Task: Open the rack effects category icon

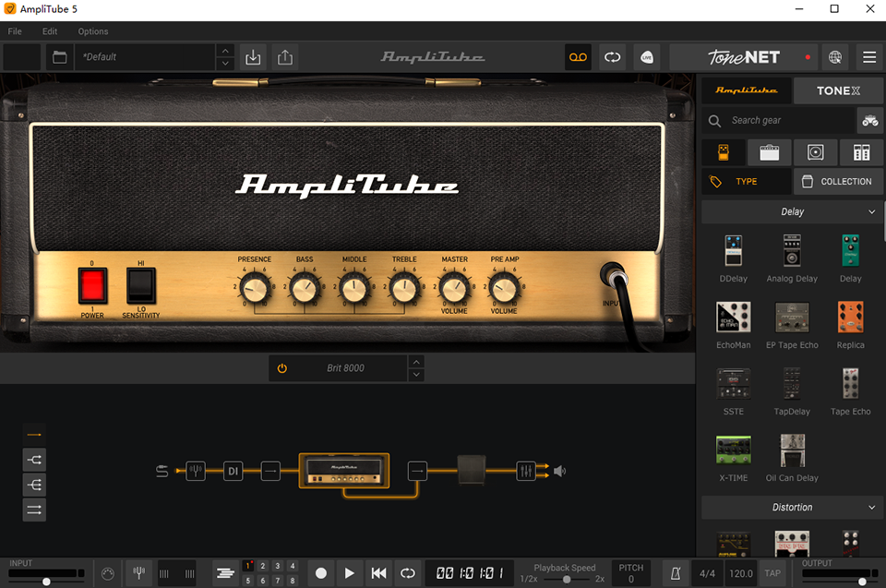Action: click(862, 151)
